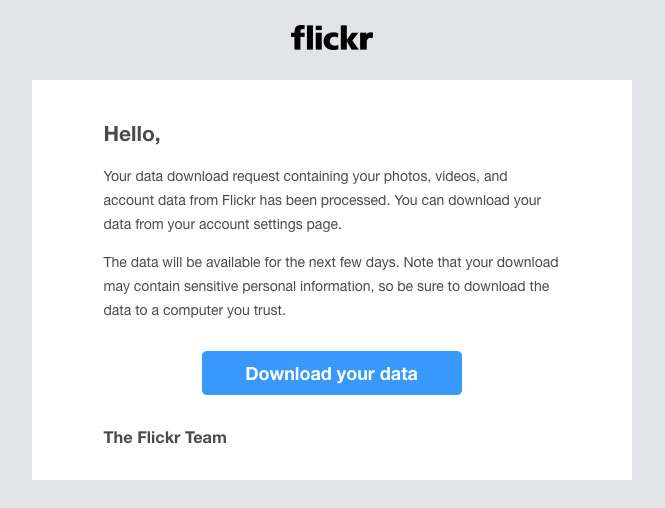Image resolution: width=665 pixels, height=508 pixels.
Task: Click the word Flickr in first paragraph
Action: coord(239,200)
